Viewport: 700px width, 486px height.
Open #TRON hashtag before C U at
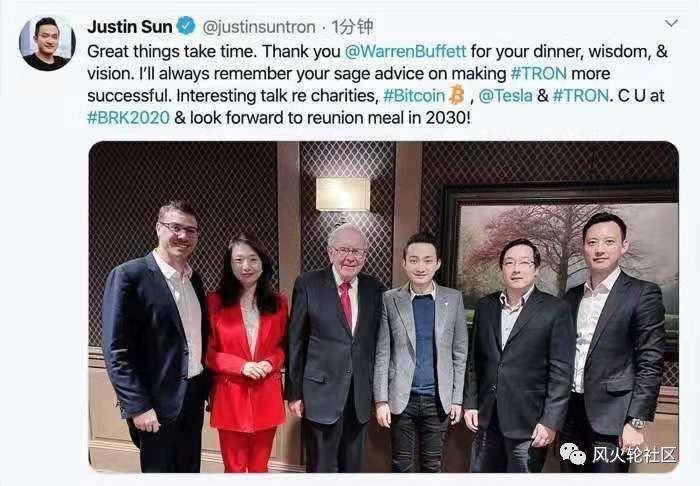580,96
